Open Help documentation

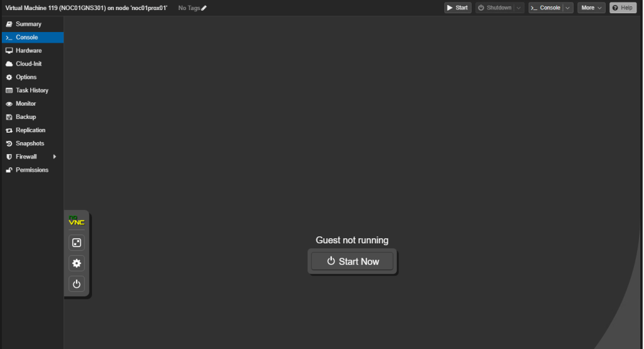click(623, 8)
